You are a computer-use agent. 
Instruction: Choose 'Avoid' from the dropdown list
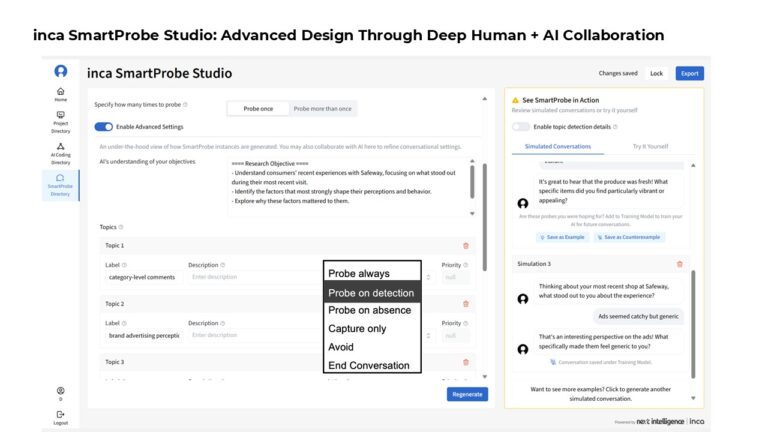pyautogui.click(x=372, y=347)
